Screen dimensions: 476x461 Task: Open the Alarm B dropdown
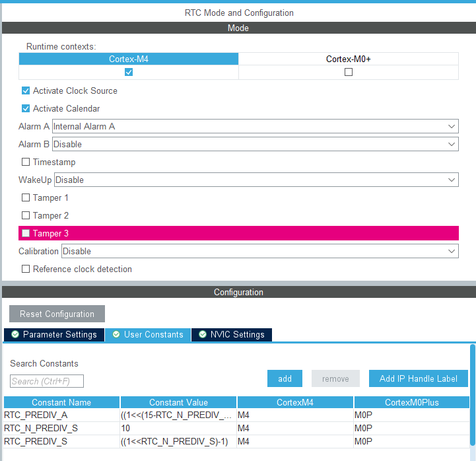coord(255,144)
